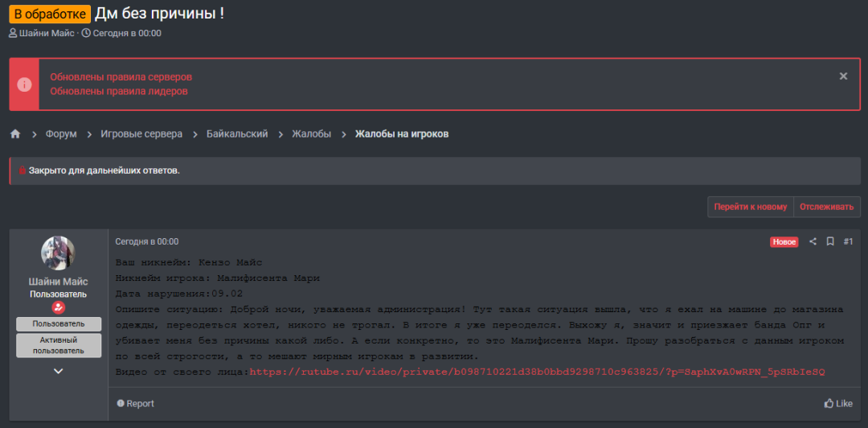Screen dimensions: 868x428
Task: Go to Форум in the breadcrumb
Action: point(61,134)
